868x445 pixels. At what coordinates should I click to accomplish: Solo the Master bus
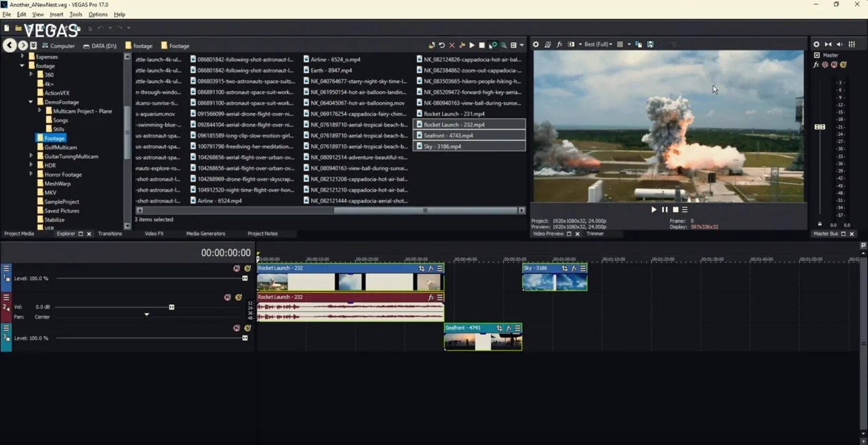pos(844,65)
